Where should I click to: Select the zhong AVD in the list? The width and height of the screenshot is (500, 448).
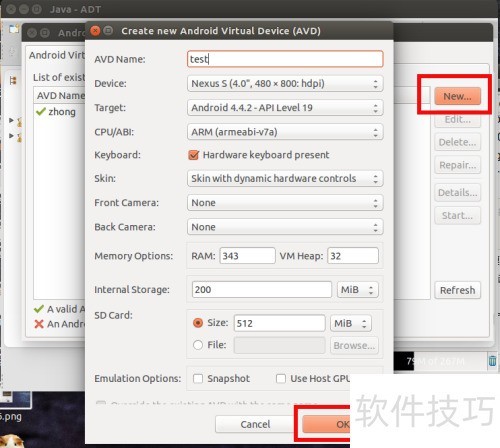click(62, 112)
